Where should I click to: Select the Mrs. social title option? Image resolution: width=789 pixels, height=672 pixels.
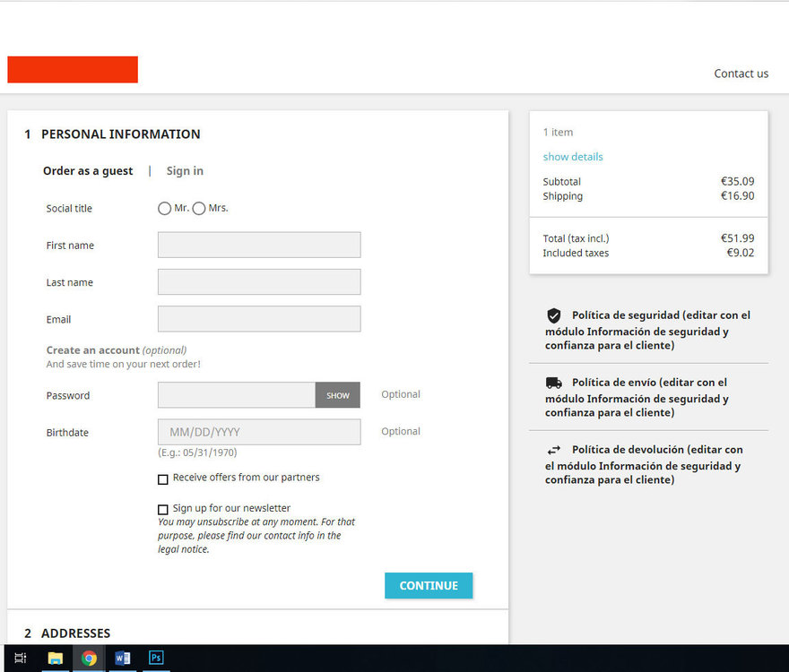pos(198,208)
